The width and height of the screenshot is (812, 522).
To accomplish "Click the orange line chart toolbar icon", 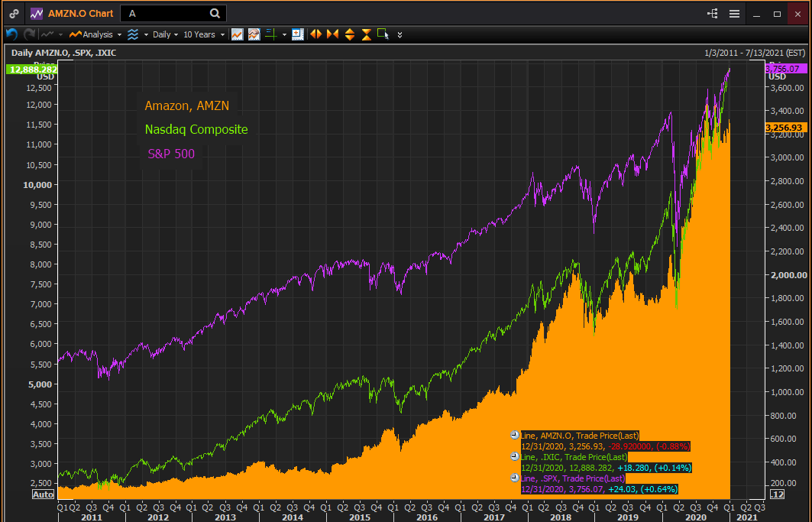I will click(x=237, y=34).
